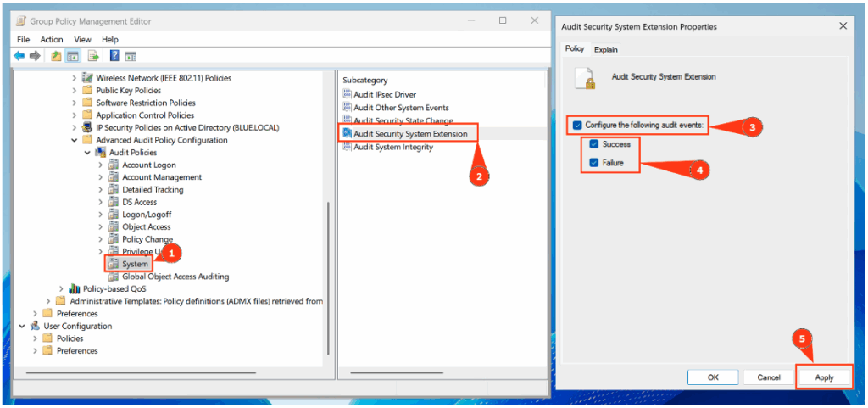Switch to the Explain tab

click(x=605, y=50)
